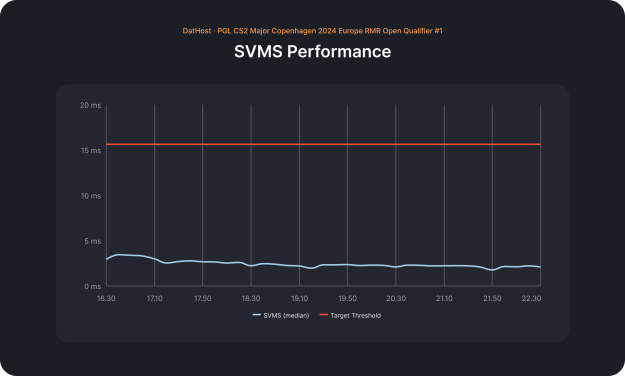Select the 20.30 time axis label
This screenshot has height=376, width=625.
396,298
